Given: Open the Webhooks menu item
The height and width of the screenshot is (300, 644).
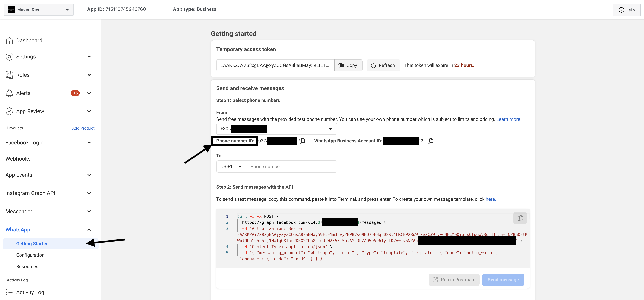Looking at the screenshot, I should (x=18, y=159).
